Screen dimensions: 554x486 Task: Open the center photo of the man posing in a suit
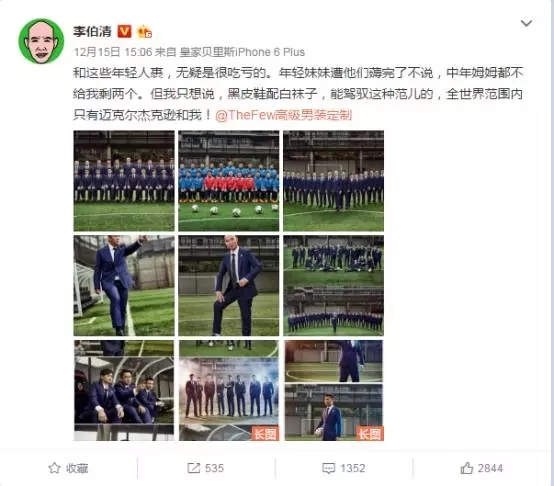[x=229, y=285]
